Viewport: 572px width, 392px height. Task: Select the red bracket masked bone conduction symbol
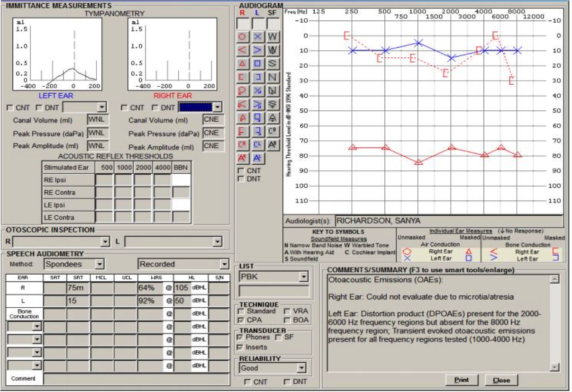(x=242, y=77)
